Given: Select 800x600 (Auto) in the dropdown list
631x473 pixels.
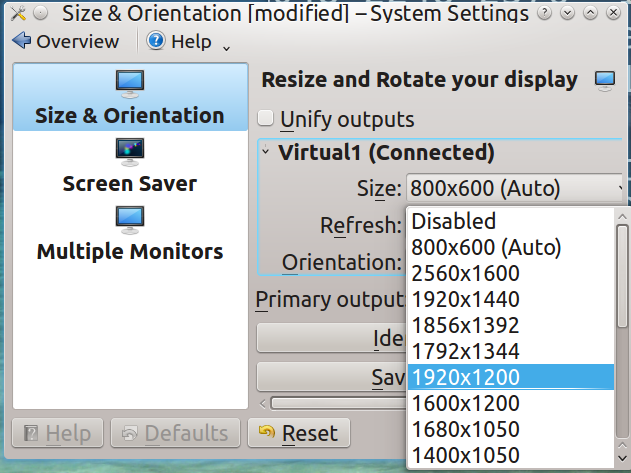Looking at the screenshot, I should (x=510, y=247).
